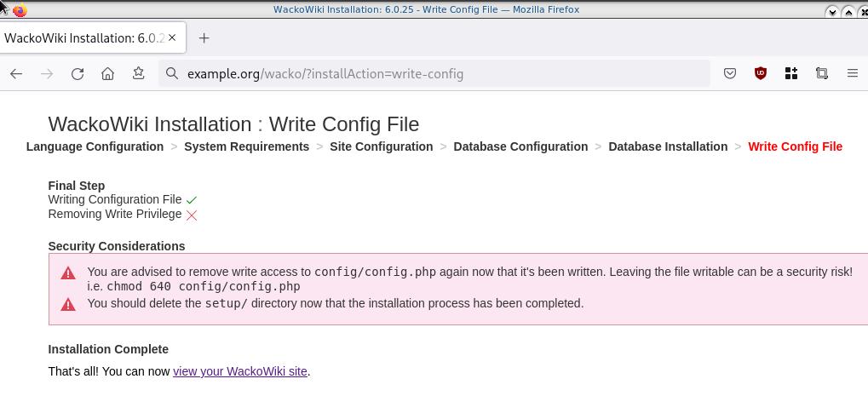Open the extension icon next to home

pos(138,74)
